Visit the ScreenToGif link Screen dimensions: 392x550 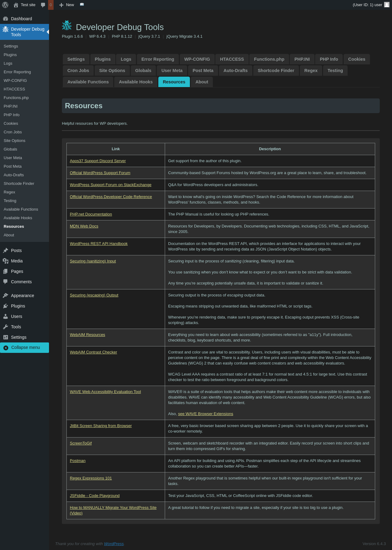[81, 443]
